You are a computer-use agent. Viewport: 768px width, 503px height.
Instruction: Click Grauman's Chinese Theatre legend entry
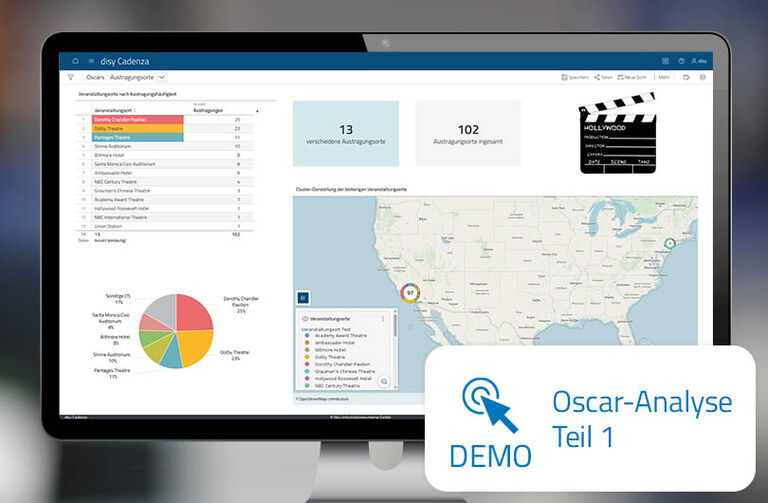(340, 371)
